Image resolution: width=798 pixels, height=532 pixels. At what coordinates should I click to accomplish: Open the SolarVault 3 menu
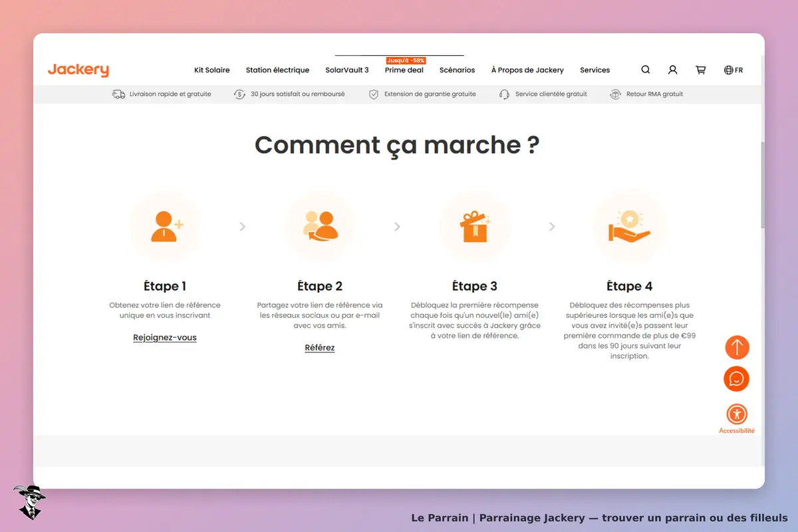[347, 70]
